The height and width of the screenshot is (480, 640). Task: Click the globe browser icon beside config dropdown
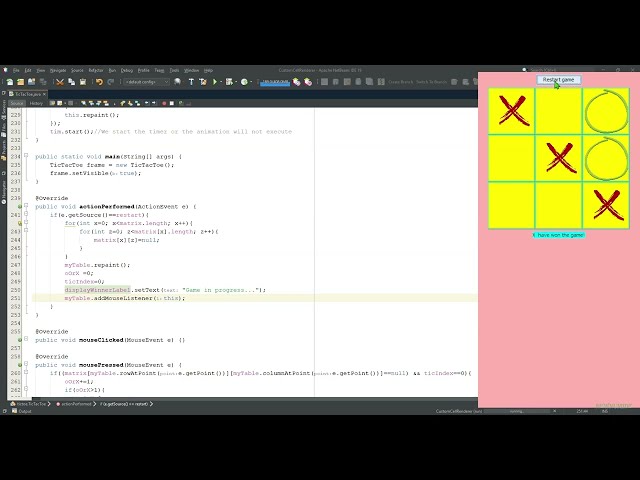(178, 82)
